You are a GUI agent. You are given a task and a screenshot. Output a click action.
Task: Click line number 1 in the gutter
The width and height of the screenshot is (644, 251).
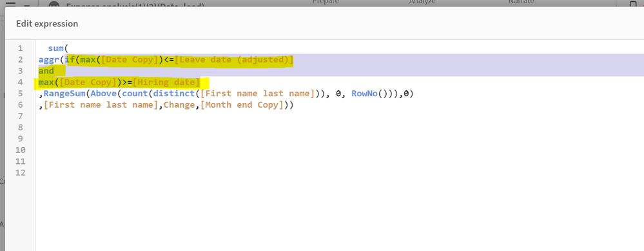[21, 48]
